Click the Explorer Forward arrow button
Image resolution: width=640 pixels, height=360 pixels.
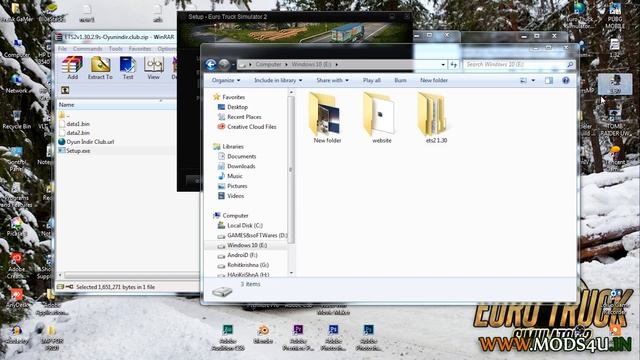click(224, 64)
